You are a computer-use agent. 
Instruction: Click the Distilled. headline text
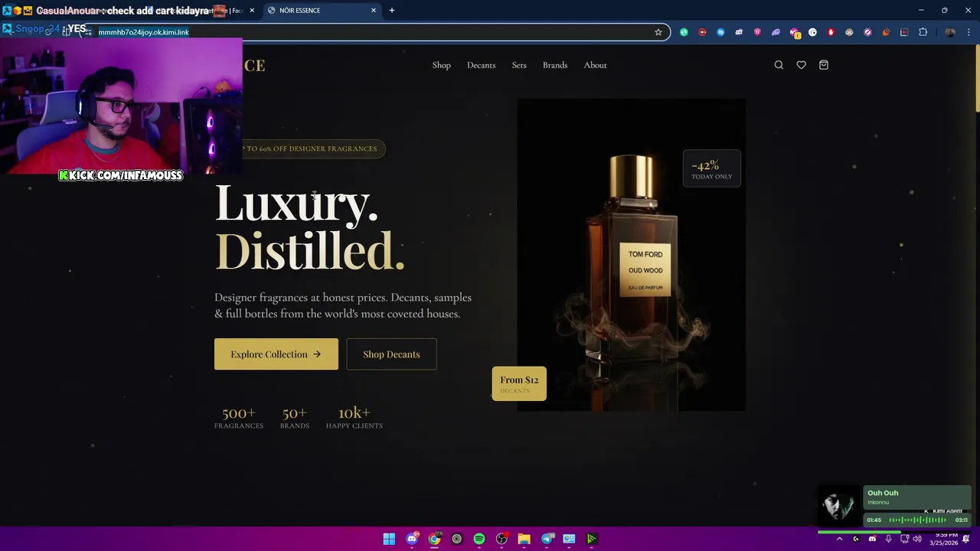[309, 250]
